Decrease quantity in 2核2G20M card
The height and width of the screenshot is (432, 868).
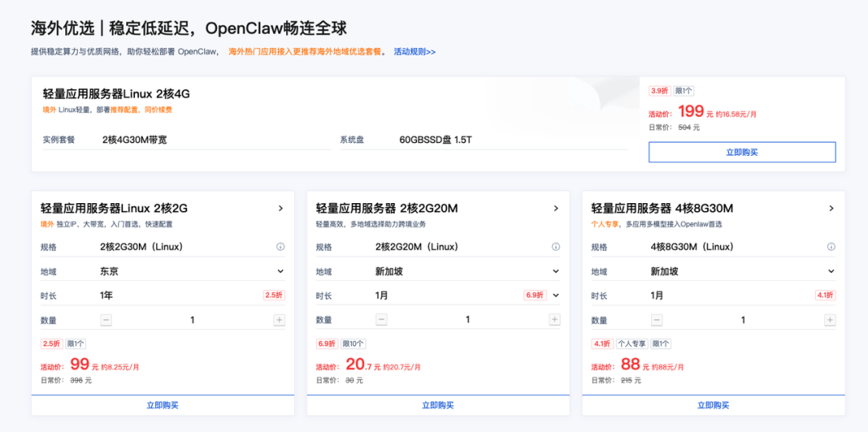[x=381, y=320]
